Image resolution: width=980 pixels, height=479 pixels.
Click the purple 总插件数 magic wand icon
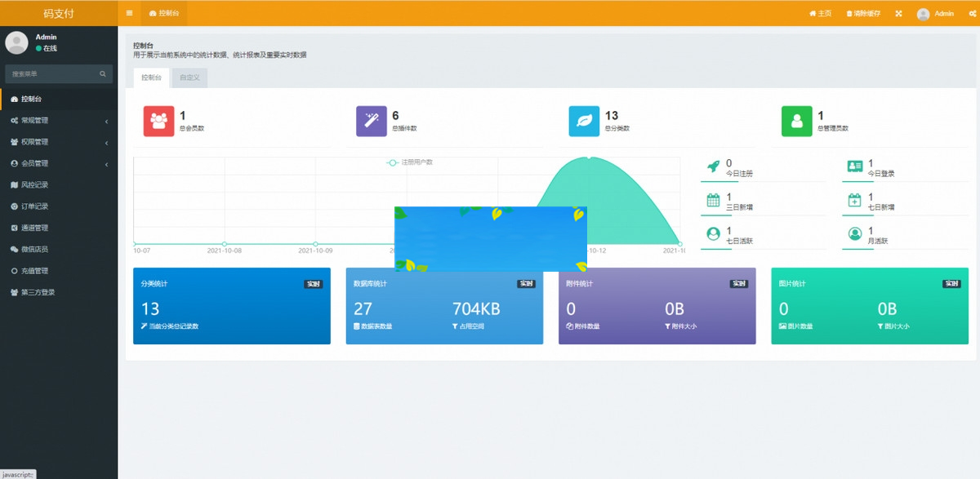tap(372, 121)
